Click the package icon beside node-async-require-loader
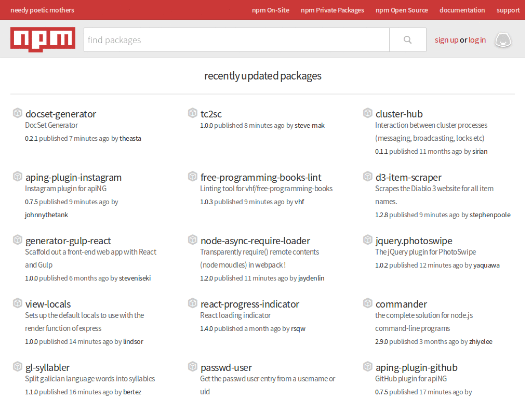This screenshot has height=399, width=532. (x=193, y=240)
